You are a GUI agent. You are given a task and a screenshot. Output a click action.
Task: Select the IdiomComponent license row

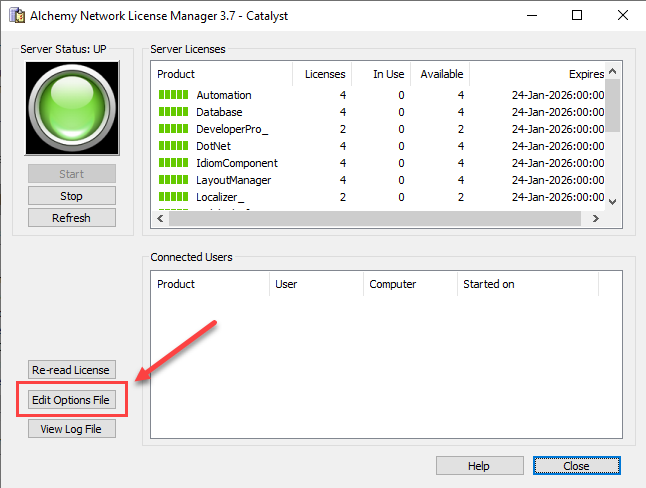pyautogui.click(x=378, y=163)
